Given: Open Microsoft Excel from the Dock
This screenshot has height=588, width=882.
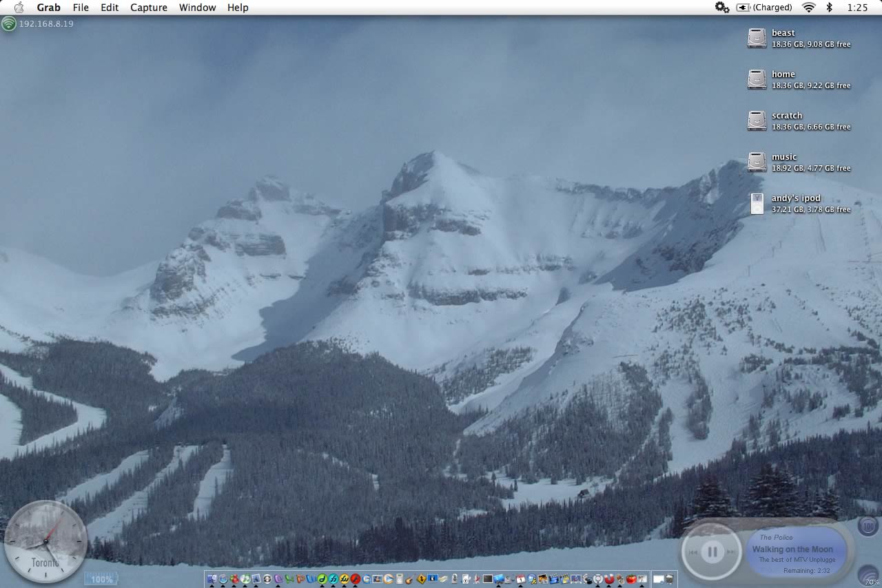Looking at the screenshot, I should 289,579.
